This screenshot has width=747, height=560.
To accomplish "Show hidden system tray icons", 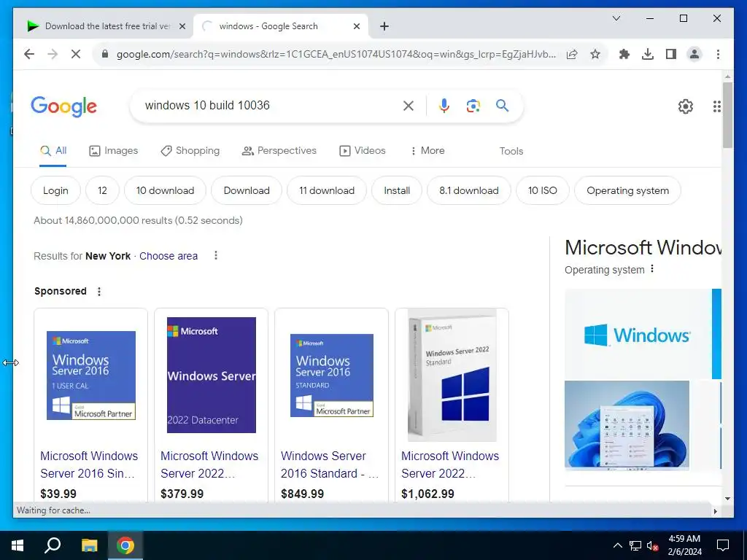I will click(x=617, y=545).
